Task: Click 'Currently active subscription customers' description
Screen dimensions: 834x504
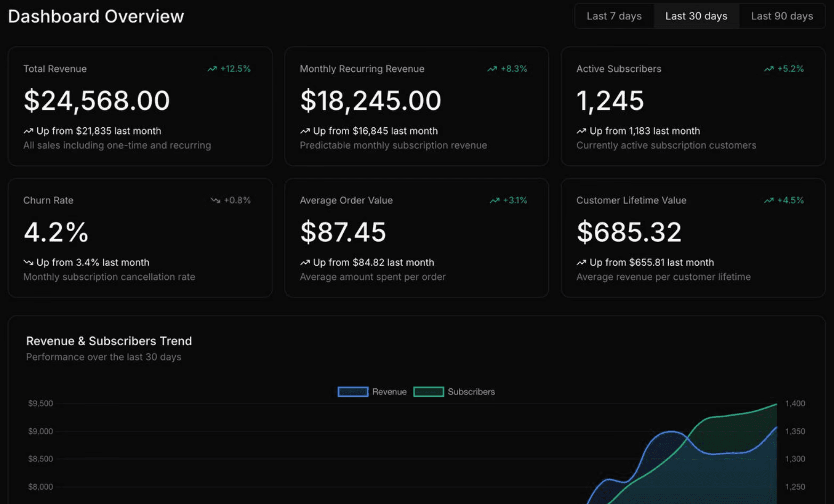Action: pyautogui.click(x=666, y=145)
